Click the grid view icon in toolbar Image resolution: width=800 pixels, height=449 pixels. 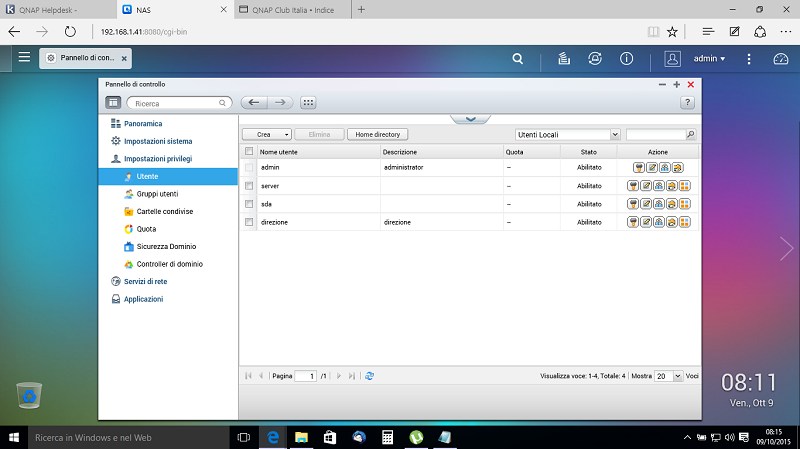pyautogui.click(x=308, y=102)
